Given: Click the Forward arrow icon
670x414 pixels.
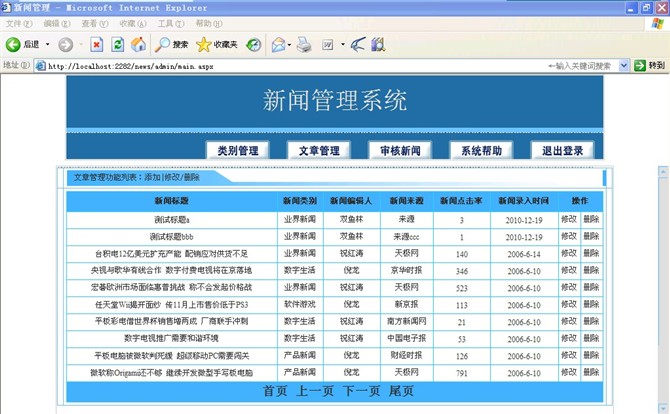Looking at the screenshot, I should [x=65, y=44].
